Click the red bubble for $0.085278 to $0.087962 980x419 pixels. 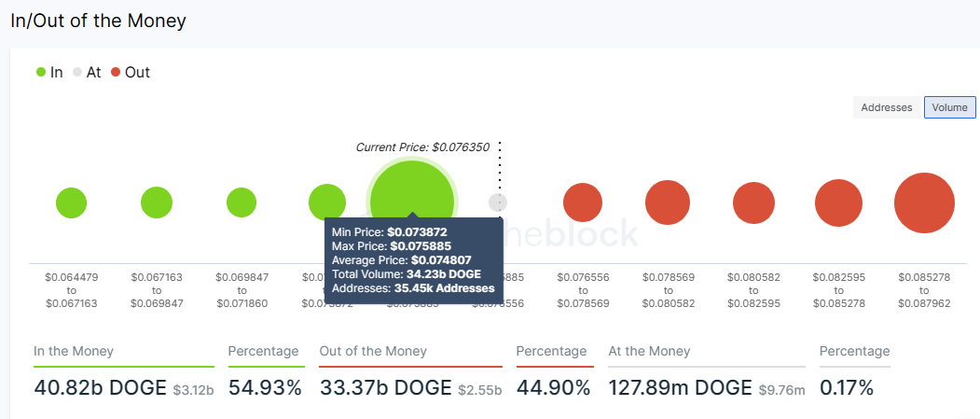(x=924, y=203)
